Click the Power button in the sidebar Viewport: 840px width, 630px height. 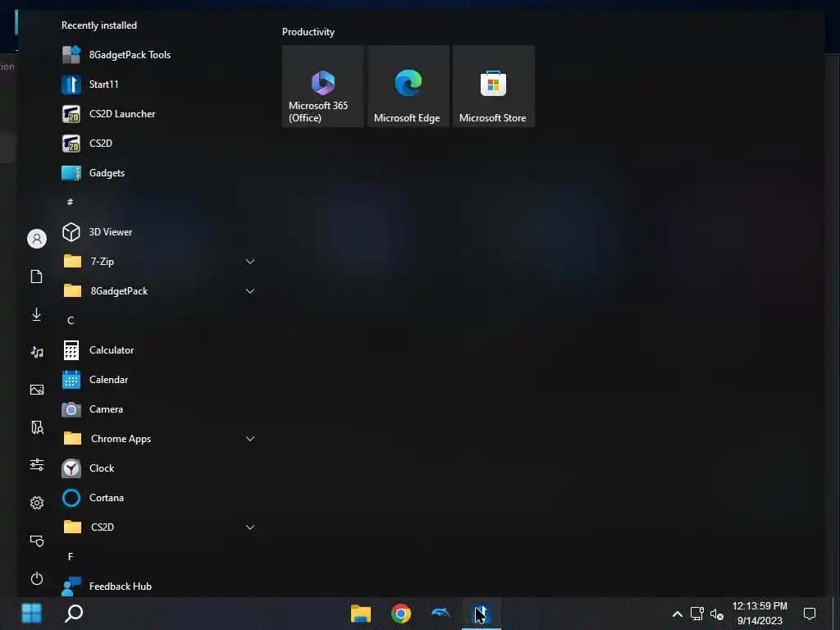(37, 578)
